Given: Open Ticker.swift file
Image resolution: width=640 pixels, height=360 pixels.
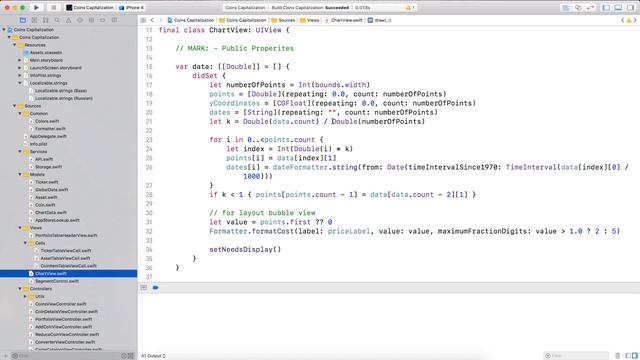Looking at the screenshot, I should 47,182.
